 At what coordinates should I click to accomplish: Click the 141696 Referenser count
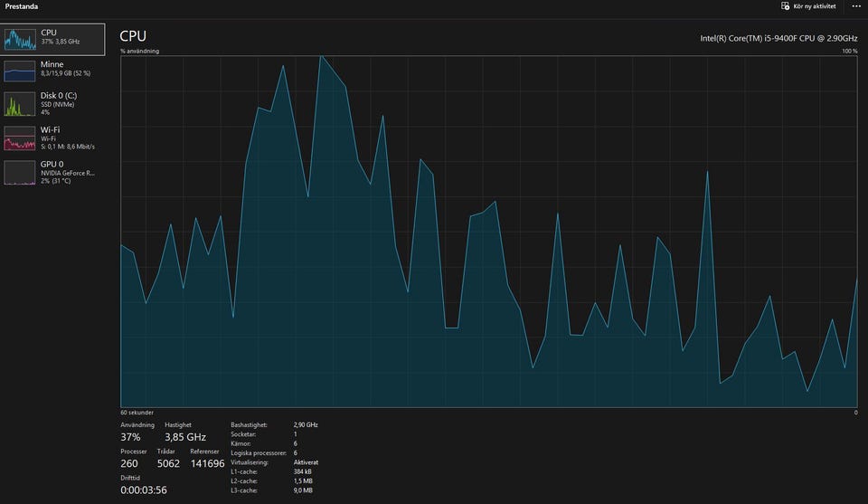click(x=207, y=463)
